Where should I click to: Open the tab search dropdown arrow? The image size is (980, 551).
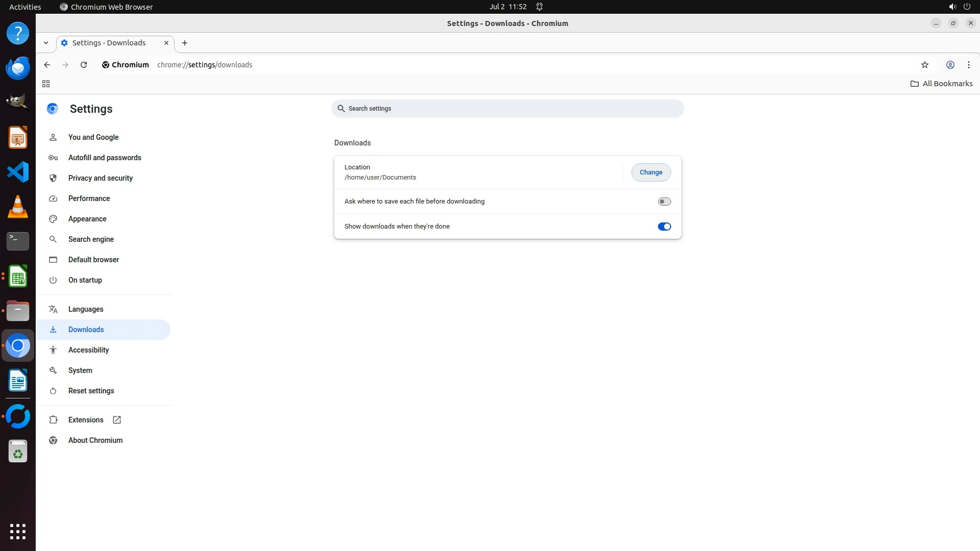pyautogui.click(x=46, y=43)
